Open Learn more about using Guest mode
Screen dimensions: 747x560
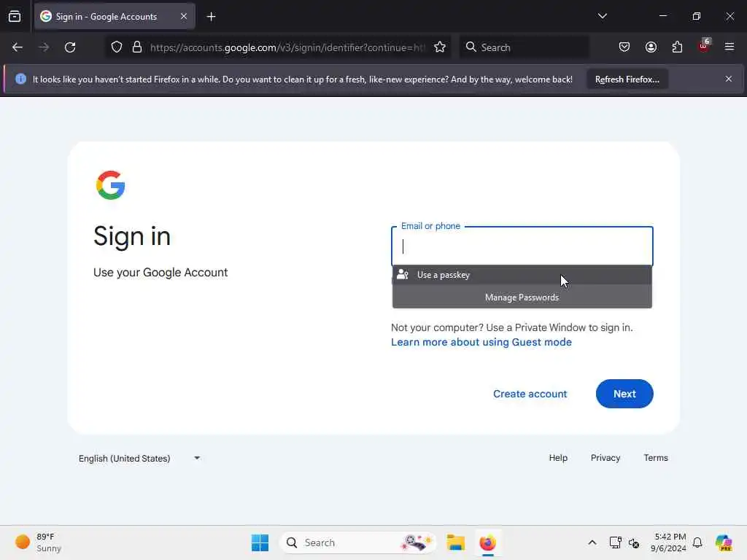click(481, 342)
